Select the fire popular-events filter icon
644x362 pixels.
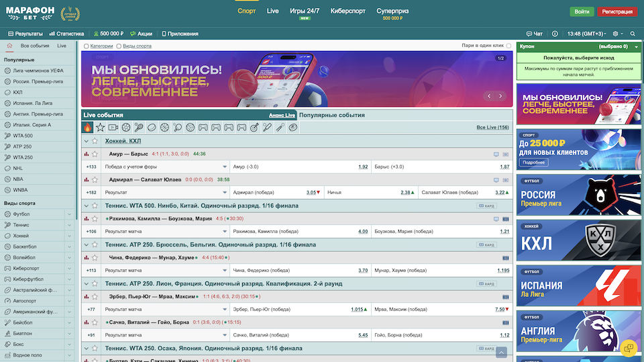pos(87,128)
